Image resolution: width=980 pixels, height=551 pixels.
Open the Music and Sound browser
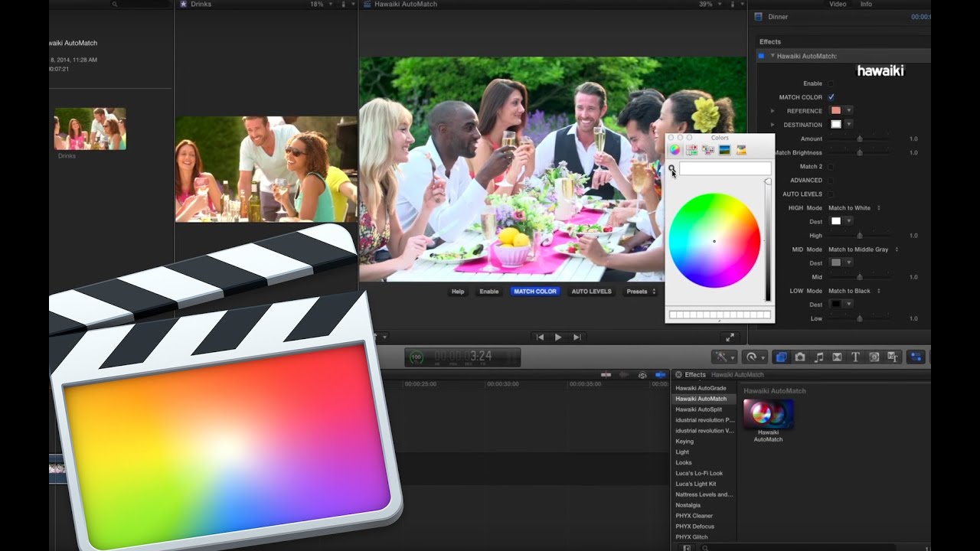pos(818,357)
